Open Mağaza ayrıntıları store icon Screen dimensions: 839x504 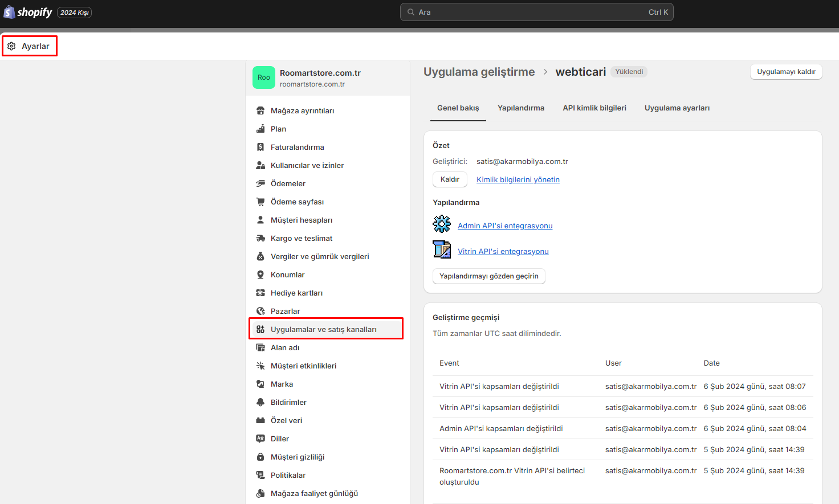coord(260,110)
